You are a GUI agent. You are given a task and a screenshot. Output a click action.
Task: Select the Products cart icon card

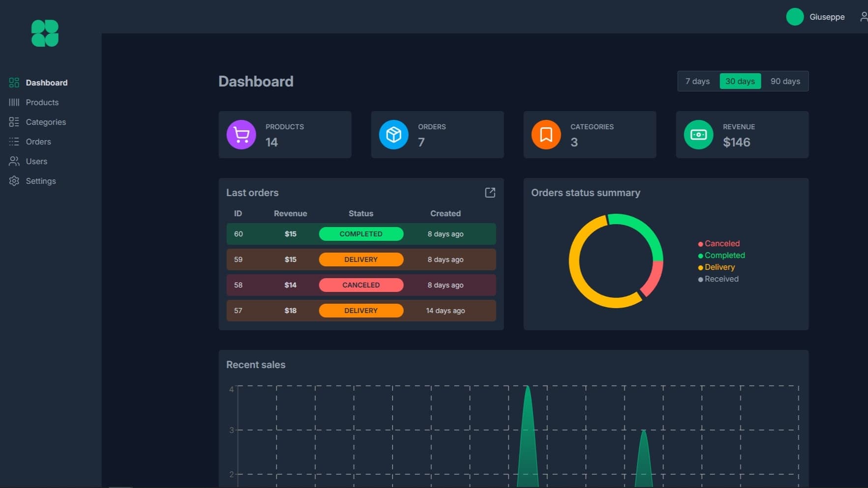tap(241, 134)
